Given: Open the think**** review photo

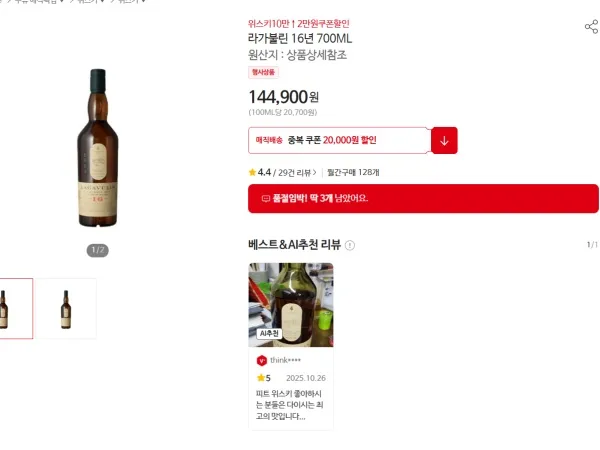Looking at the screenshot, I should click(x=291, y=305).
